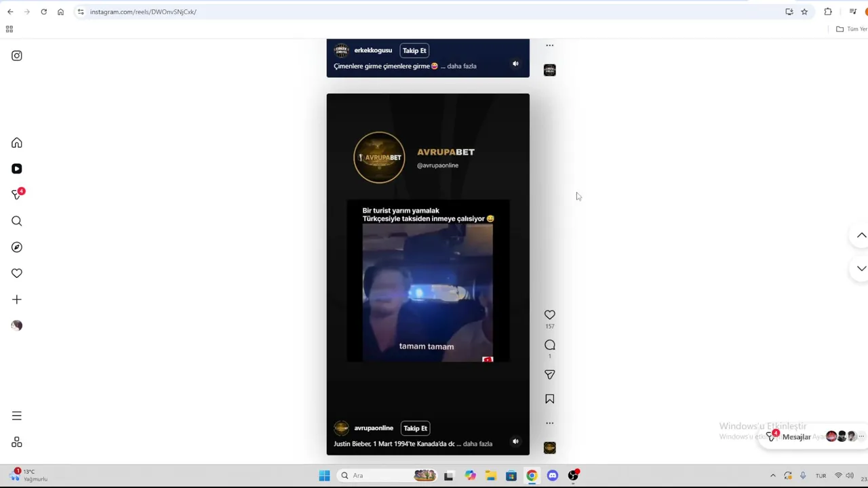Go to next reel with down chevron
The width and height of the screenshot is (868, 488).
[861, 268]
